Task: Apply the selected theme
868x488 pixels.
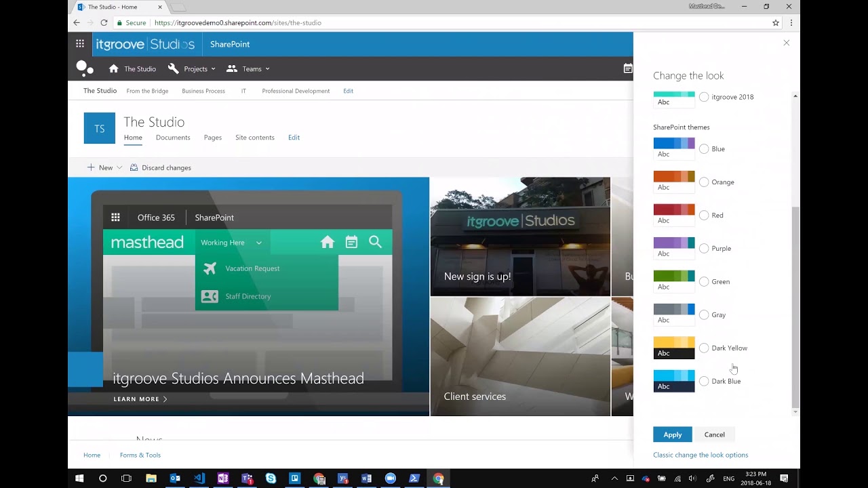Action: (x=673, y=434)
